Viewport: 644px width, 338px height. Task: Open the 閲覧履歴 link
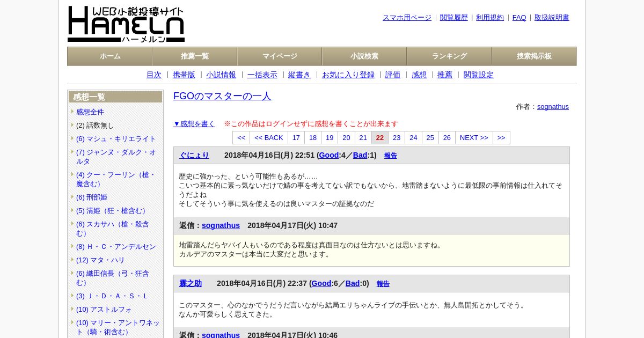click(x=454, y=18)
